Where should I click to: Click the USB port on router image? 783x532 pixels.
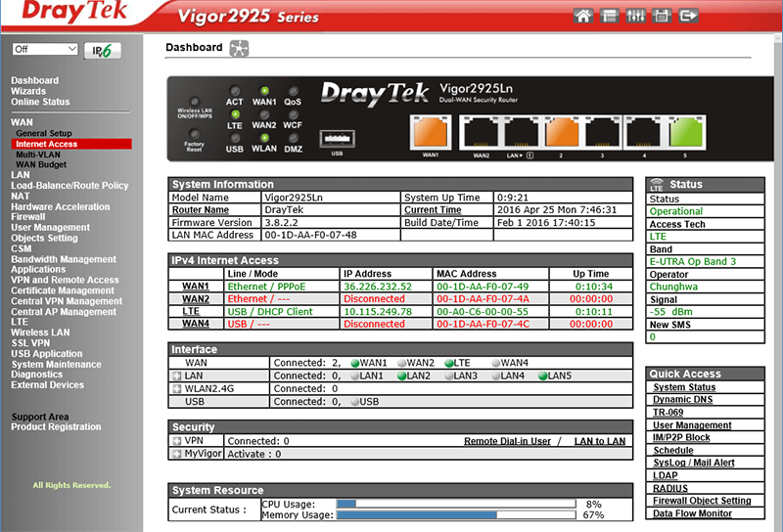pyautogui.click(x=337, y=138)
